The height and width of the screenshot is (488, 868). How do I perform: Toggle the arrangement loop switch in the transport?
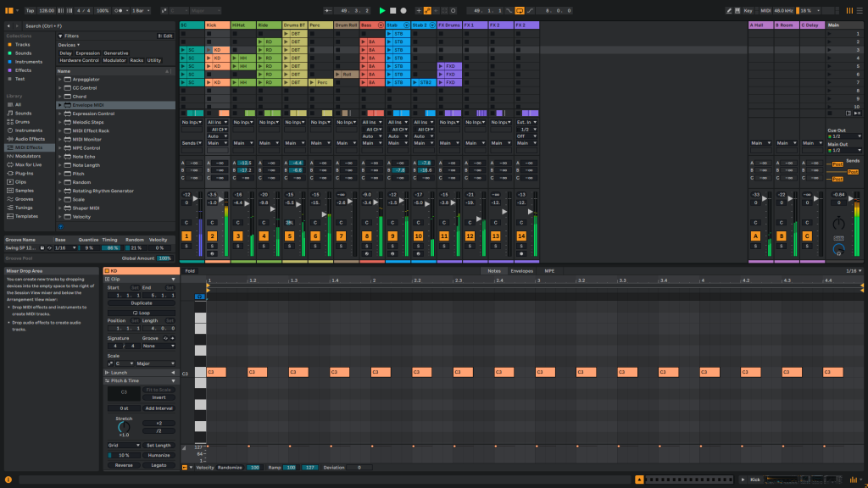520,10
